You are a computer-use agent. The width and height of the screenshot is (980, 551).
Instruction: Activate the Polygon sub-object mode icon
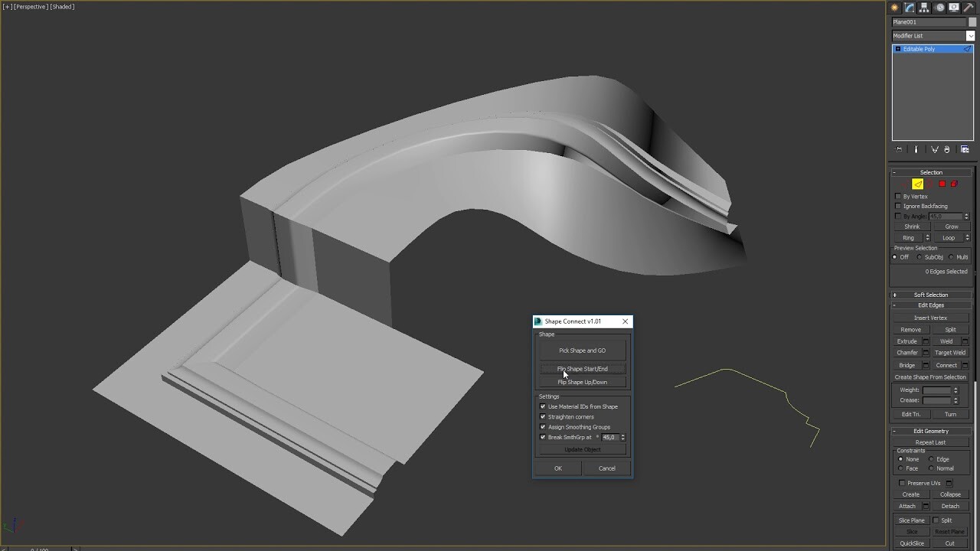(x=942, y=184)
